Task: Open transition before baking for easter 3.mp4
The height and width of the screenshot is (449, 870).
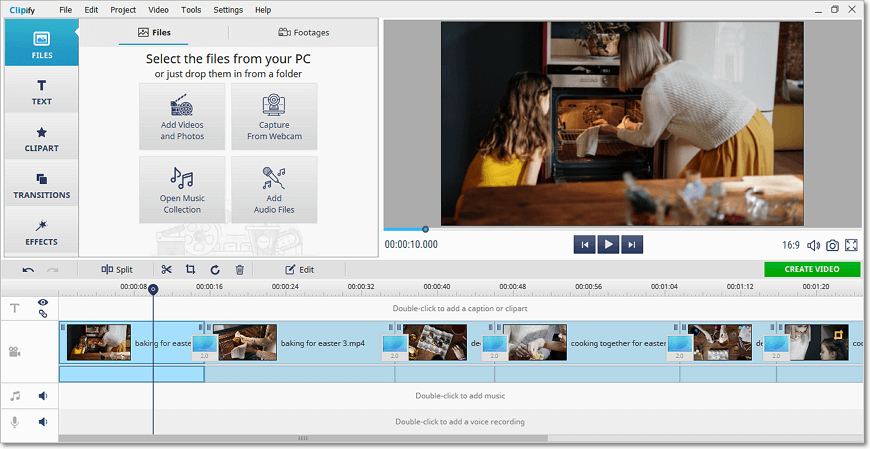Action: [204, 348]
